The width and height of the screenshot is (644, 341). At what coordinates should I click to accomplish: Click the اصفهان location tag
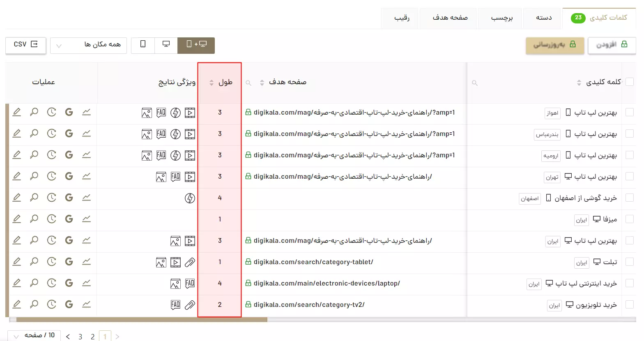(x=530, y=198)
